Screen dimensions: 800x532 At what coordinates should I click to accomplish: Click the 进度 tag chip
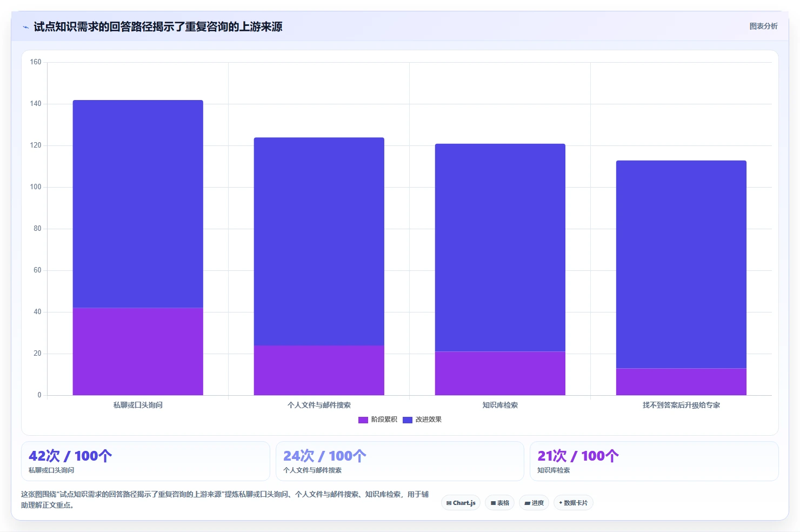534,503
